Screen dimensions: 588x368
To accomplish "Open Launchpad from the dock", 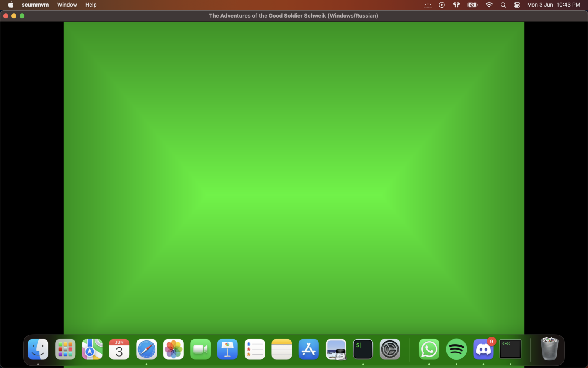I will [x=65, y=349].
